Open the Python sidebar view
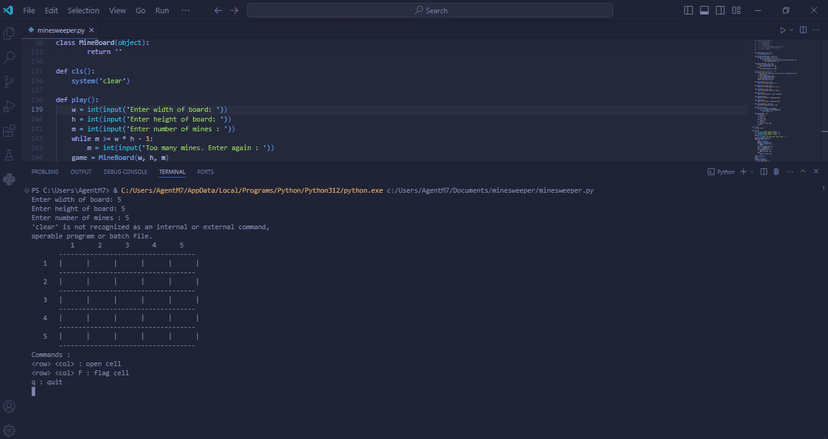 [x=9, y=179]
